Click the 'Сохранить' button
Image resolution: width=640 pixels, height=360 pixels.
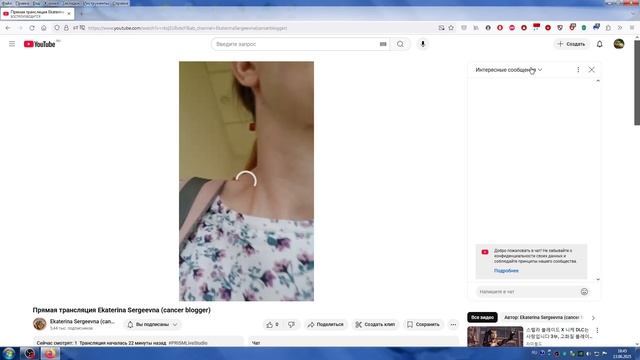coord(423,324)
